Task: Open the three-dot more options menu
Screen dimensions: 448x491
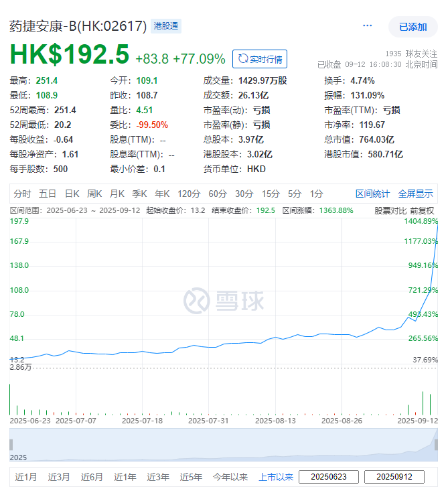Action: pos(367,25)
